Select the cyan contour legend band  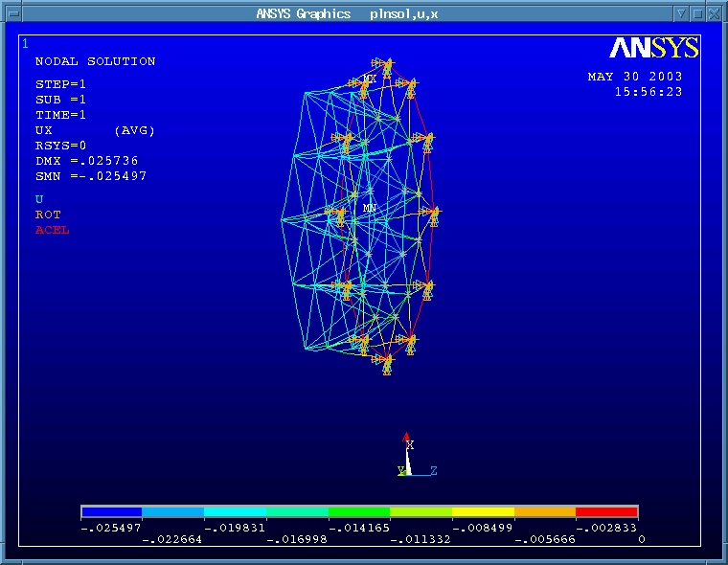235,511
